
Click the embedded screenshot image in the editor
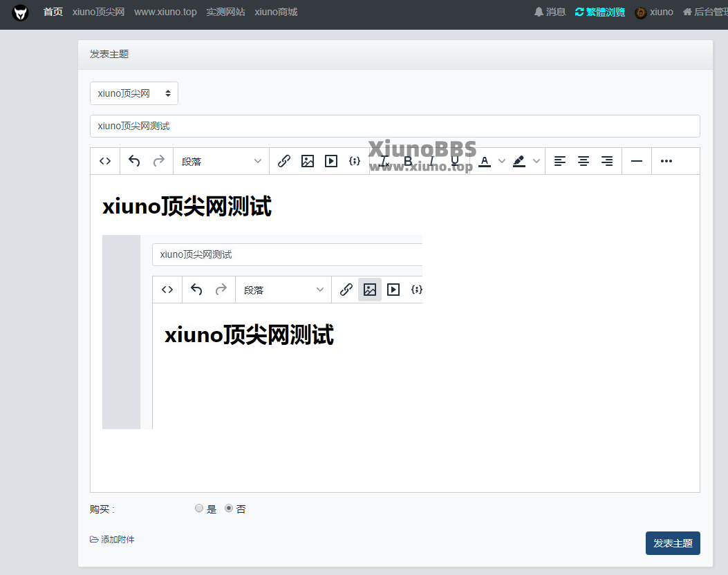(x=262, y=332)
